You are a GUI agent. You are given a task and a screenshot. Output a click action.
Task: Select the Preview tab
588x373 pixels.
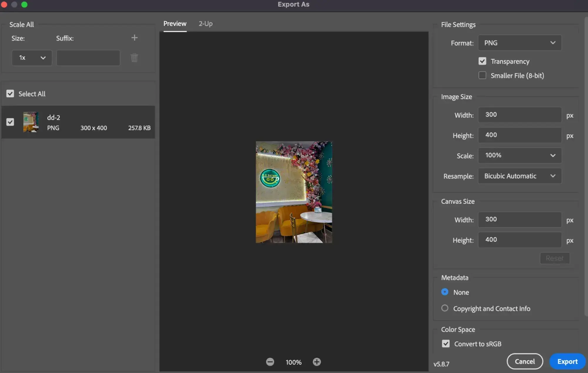point(174,24)
